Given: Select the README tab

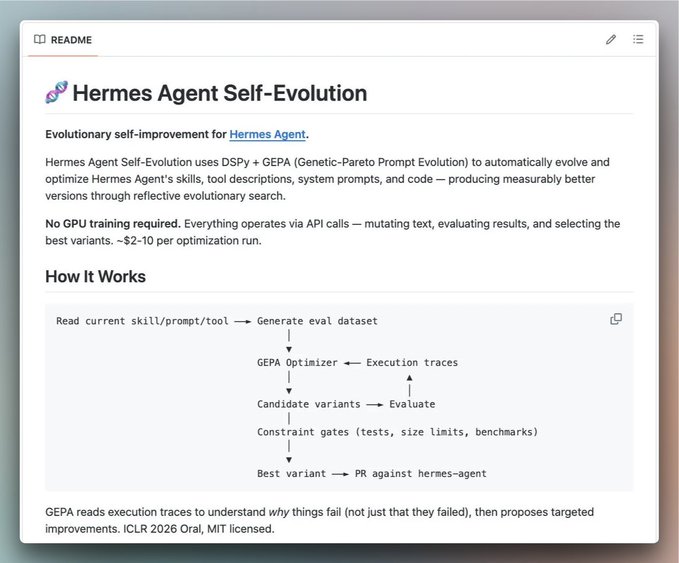Looking at the screenshot, I should tap(63, 40).
